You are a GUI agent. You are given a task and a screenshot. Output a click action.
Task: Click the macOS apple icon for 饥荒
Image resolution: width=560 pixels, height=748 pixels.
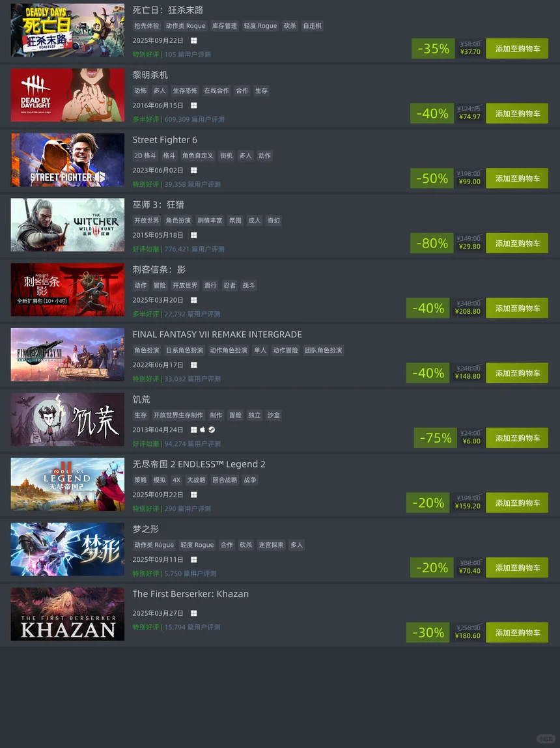203,430
